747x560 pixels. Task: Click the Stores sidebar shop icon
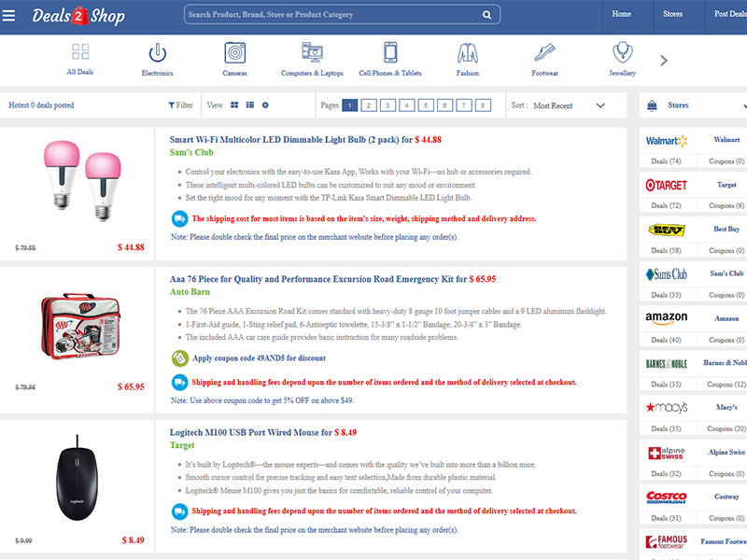coord(652,105)
